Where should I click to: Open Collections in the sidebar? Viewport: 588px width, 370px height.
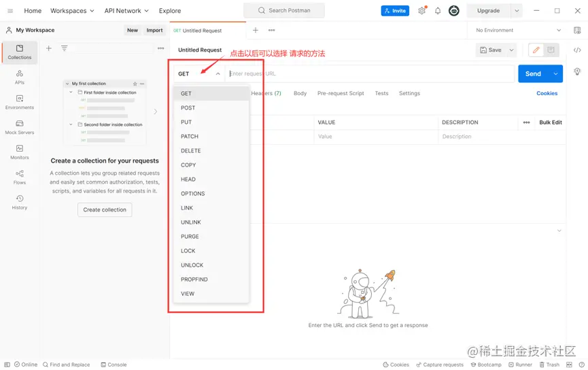click(20, 52)
